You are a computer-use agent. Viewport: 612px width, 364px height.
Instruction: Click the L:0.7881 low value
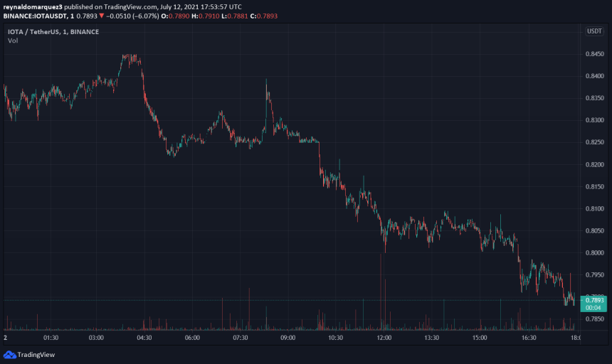point(235,16)
